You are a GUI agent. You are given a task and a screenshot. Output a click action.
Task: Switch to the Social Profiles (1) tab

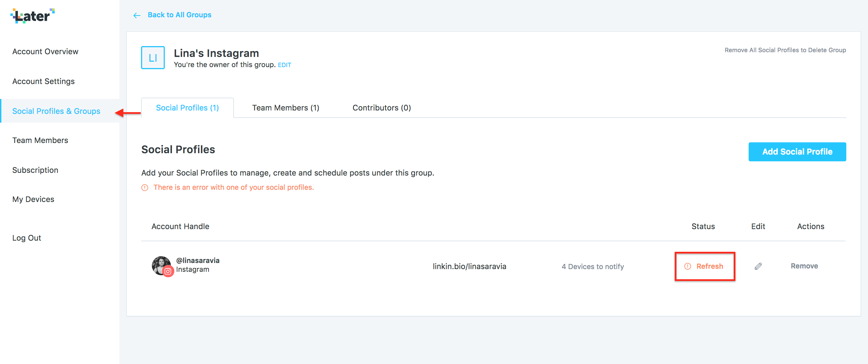click(x=187, y=108)
